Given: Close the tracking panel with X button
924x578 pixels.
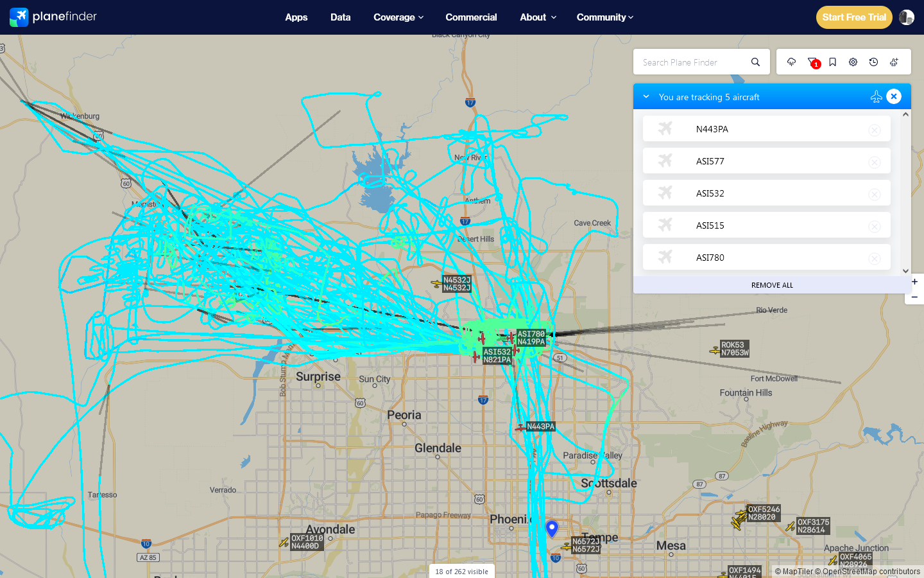Looking at the screenshot, I should click(x=894, y=96).
